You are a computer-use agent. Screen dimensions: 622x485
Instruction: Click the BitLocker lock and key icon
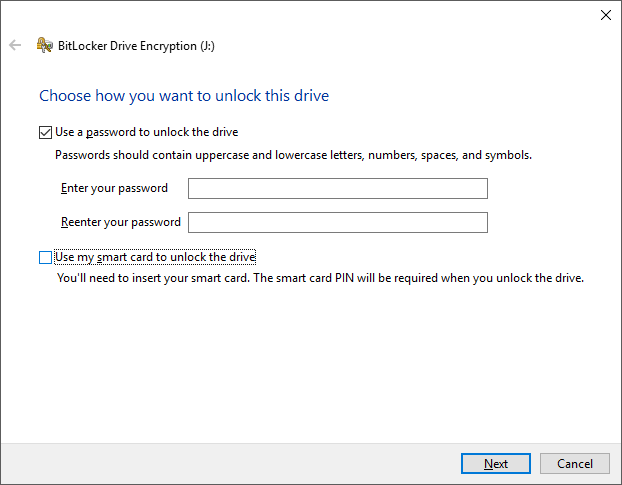pos(44,45)
